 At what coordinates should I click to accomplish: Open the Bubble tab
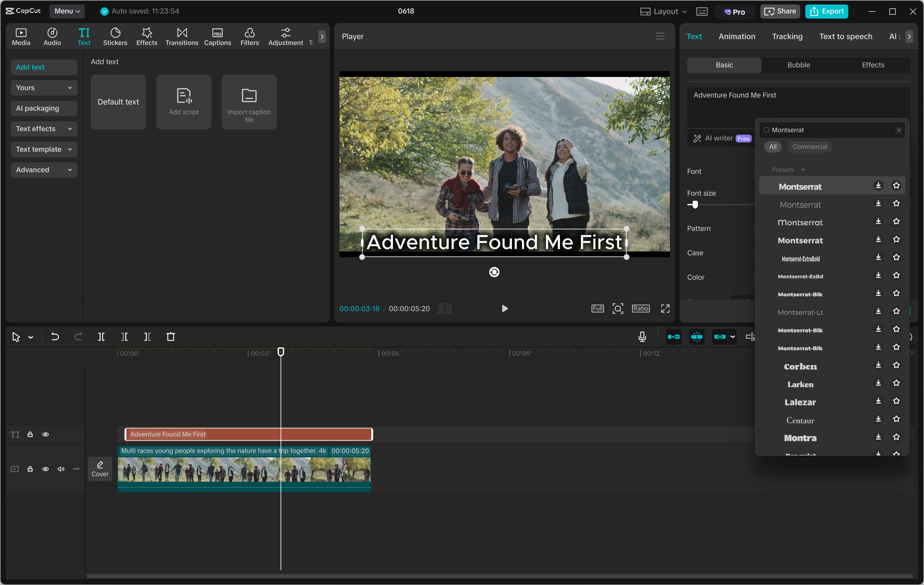coord(798,65)
